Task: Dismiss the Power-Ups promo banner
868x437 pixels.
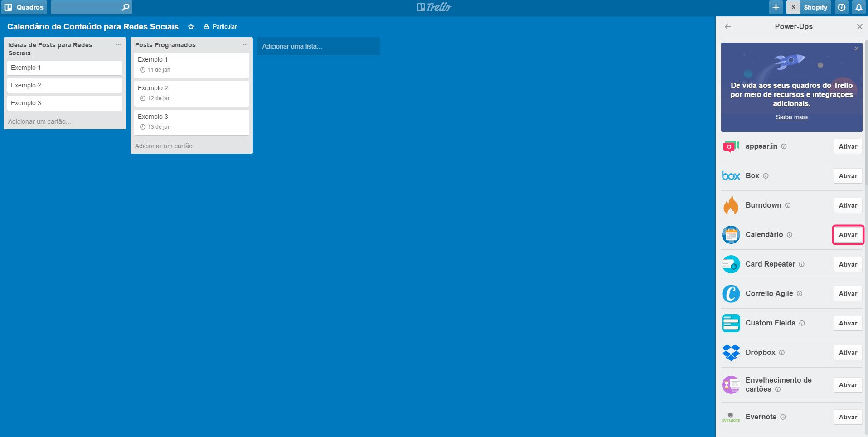Action: (857, 49)
